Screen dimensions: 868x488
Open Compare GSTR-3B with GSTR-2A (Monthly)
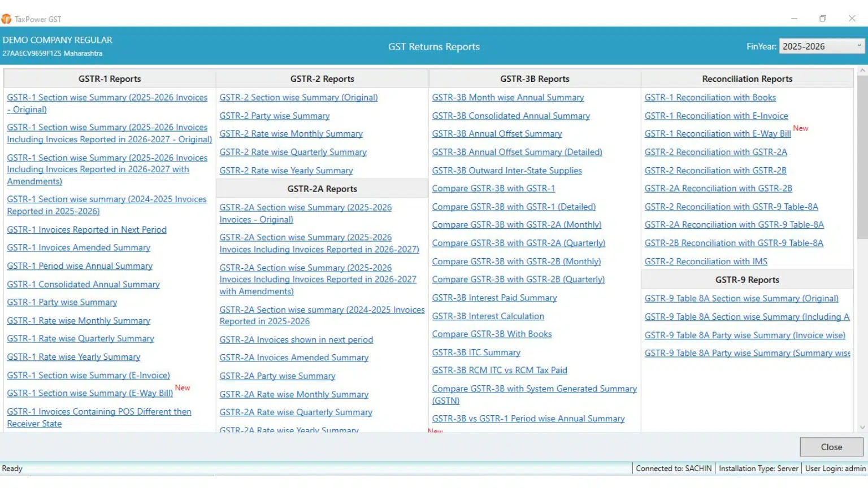click(517, 225)
